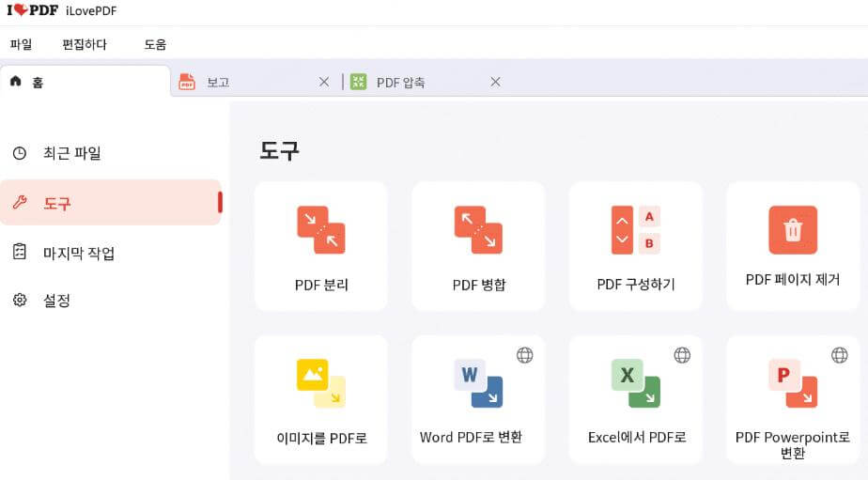Click the Excel에서 PDF로 label
The image size is (868, 480).
[637, 438]
